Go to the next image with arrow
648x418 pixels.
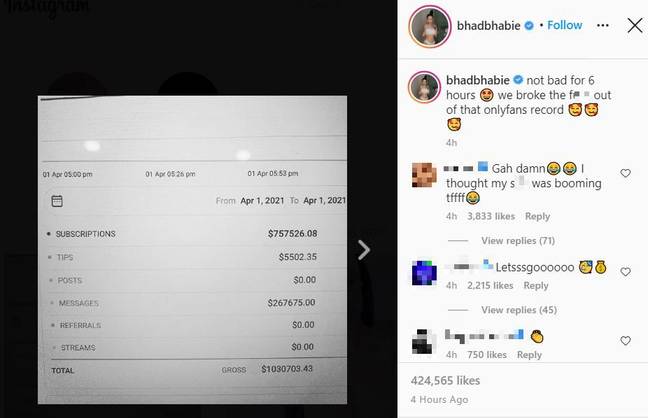[x=364, y=250]
